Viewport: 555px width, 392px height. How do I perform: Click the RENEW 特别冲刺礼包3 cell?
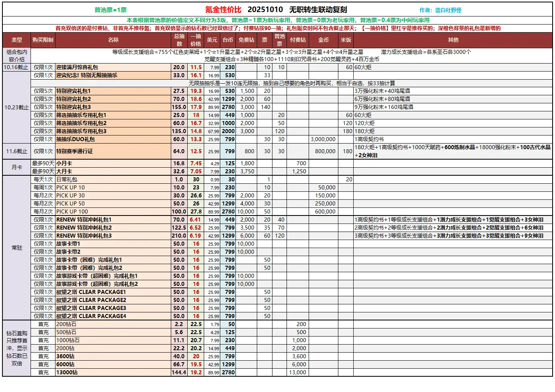tap(84, 236)
